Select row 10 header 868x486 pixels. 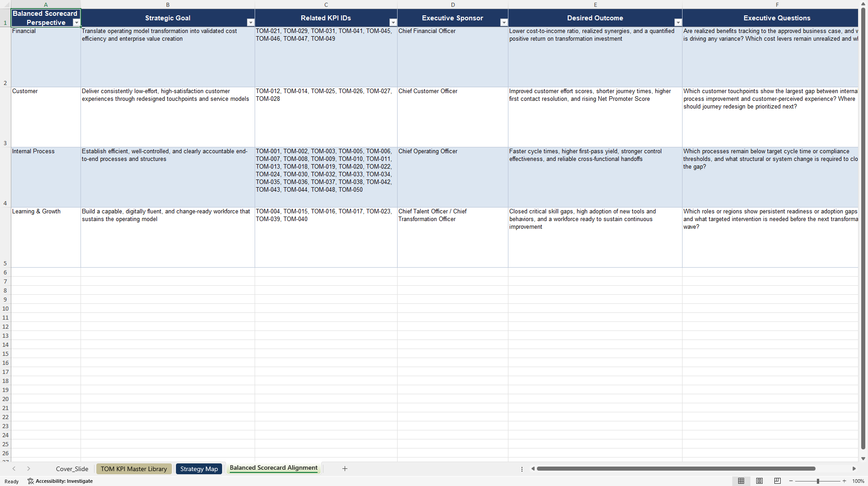[x=5, y=308]
